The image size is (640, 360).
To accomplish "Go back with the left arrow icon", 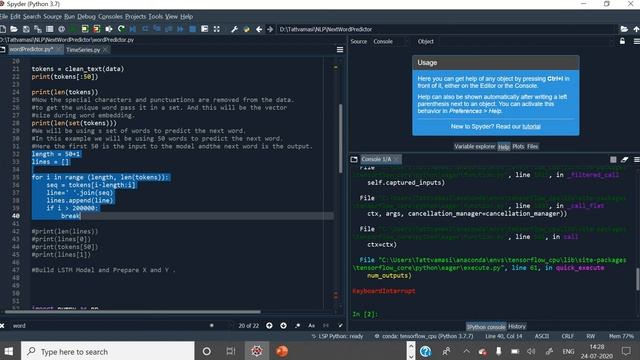I will click(259, 29).
